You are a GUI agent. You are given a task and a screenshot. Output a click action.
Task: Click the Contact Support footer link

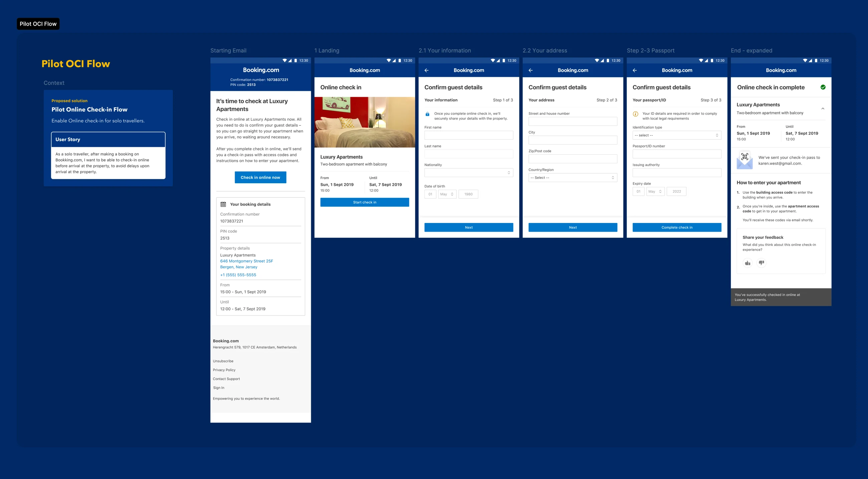point(226,379)
